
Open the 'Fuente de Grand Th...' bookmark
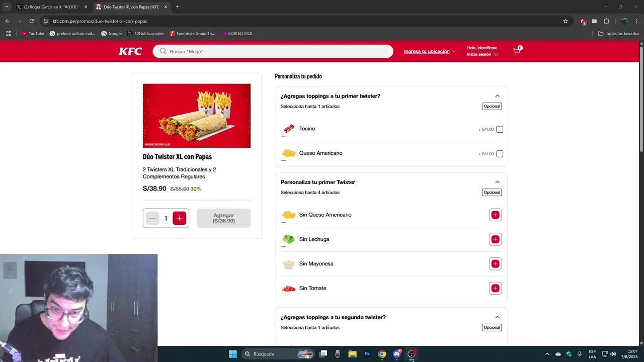(x=192, y=33)
